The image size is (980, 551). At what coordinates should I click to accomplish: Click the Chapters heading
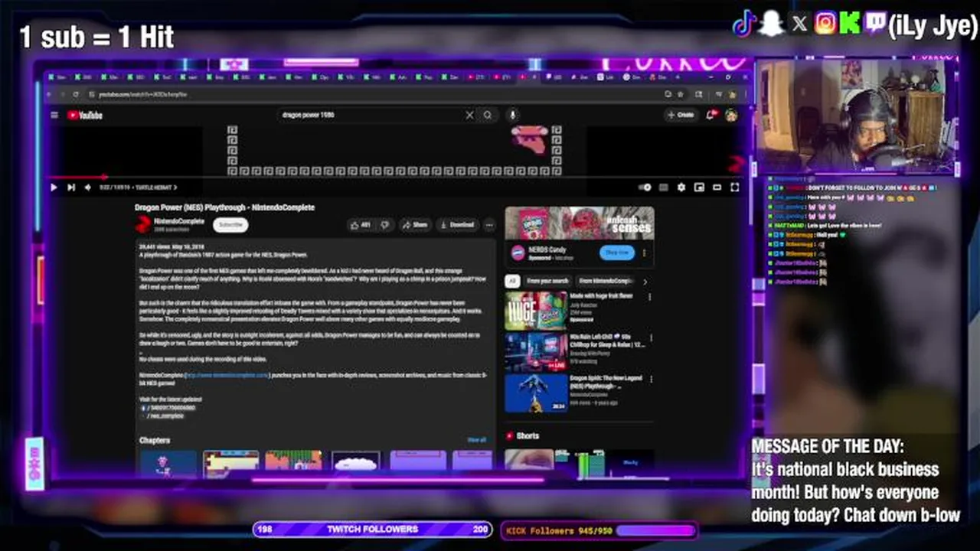pyautogui.click(x=155, y=440)
